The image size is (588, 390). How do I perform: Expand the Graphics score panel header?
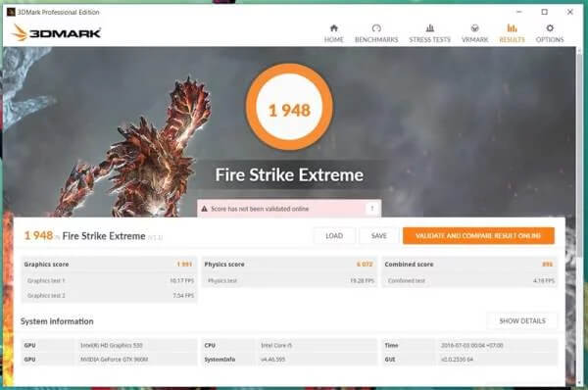click(109, 264)
